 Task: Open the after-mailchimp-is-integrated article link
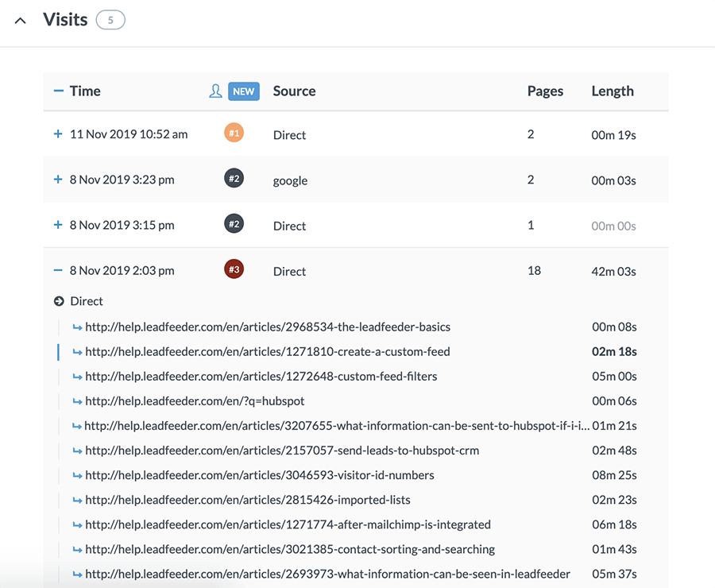coord(288,524)
